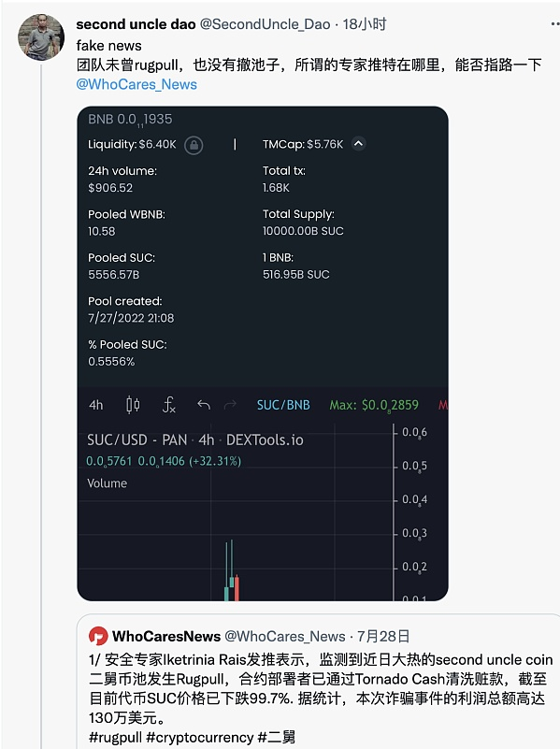Click the 18小时 tweet timestamp
The width and height of the screenshot is (560, 749).
(x=365, y=24)
